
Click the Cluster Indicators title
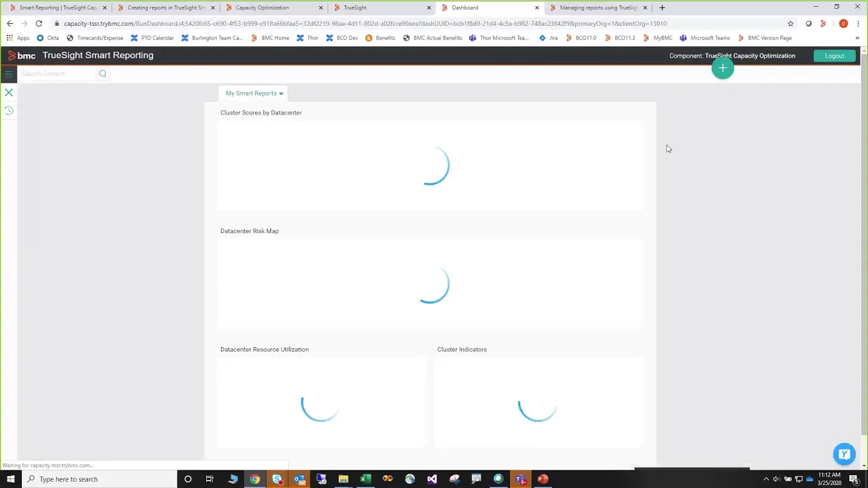point(462,350)
